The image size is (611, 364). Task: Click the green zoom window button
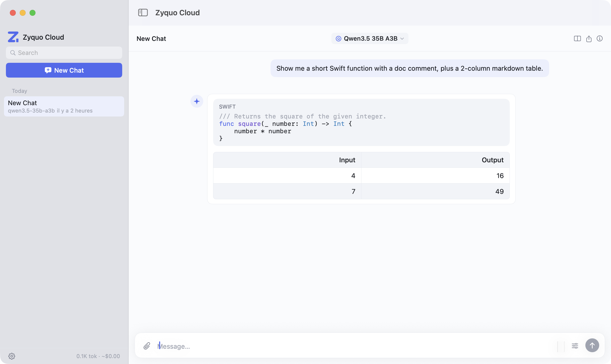(33, 13)
